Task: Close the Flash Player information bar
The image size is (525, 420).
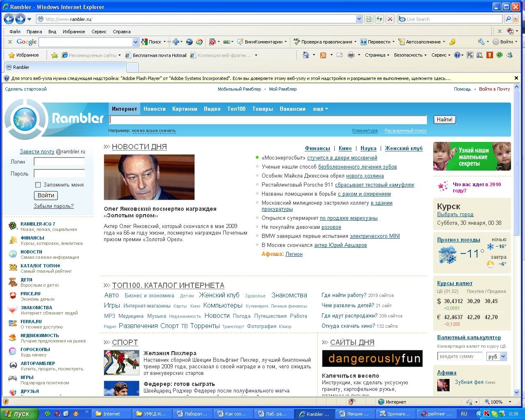Action: click(516, 78)
